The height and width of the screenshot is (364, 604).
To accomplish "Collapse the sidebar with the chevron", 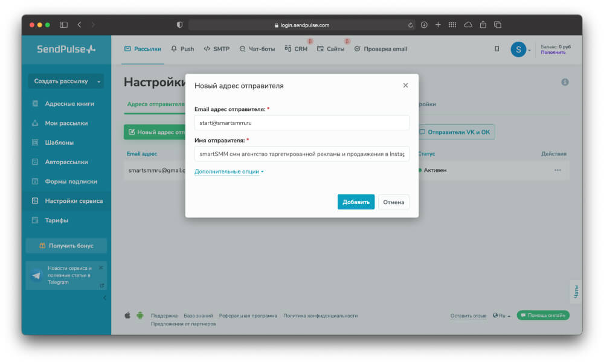I will point(104,298).
